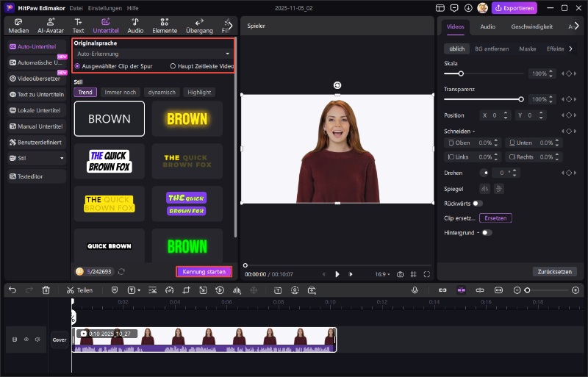Screen dimensions: 588x377
Task: Take a snapshot with the camera icon
Action: click(x=400, y=274)
